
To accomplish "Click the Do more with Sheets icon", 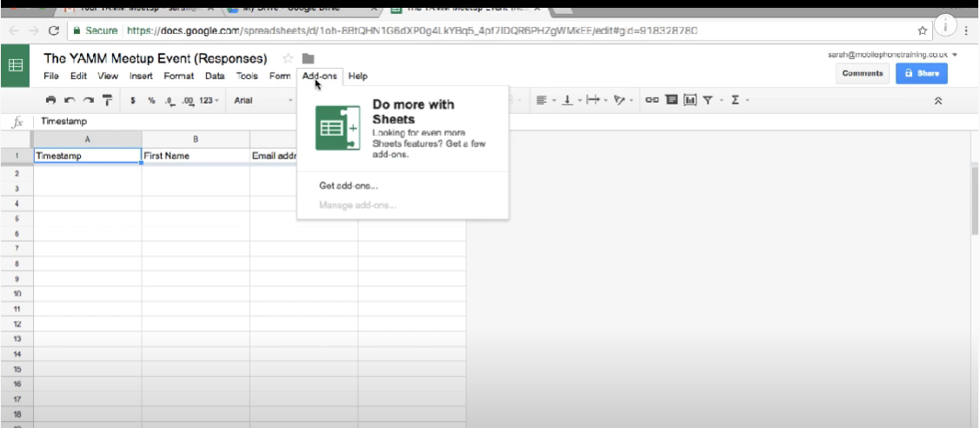I will coord(337,128).
